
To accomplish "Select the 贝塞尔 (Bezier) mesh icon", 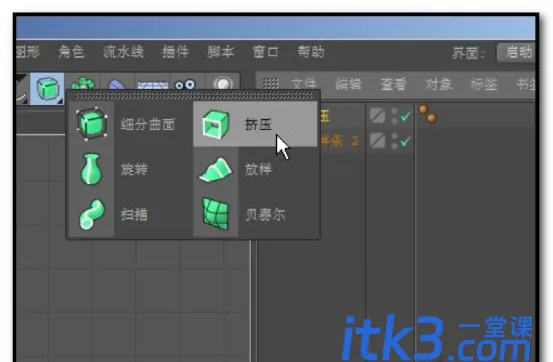I will click(215, 214).
